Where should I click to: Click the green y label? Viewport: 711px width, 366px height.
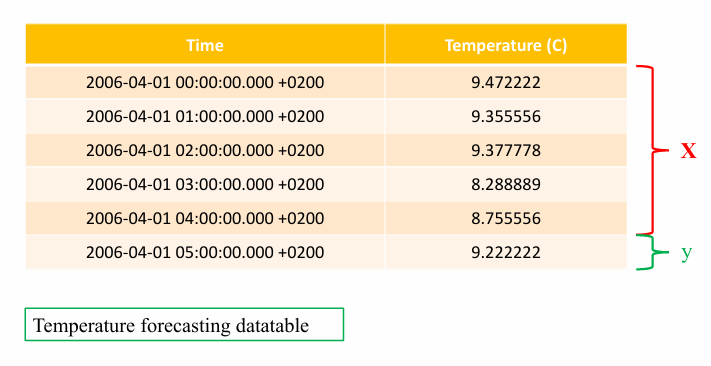tap(687, 253)
